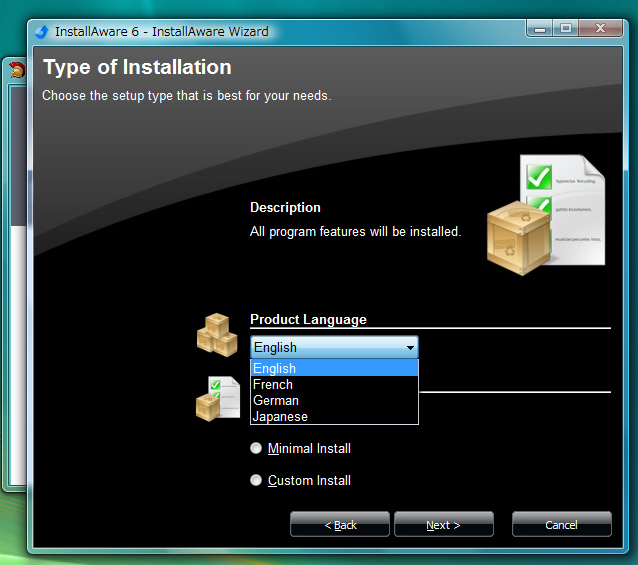This screenshot has width=638, height=565.
Task: Choose Japanese from the language list
Action: 334,417
